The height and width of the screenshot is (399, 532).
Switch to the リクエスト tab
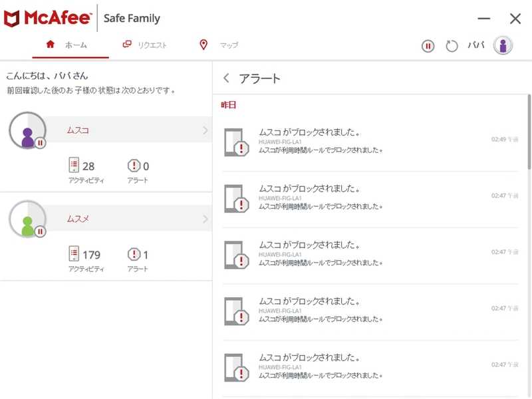pos(144,45)
